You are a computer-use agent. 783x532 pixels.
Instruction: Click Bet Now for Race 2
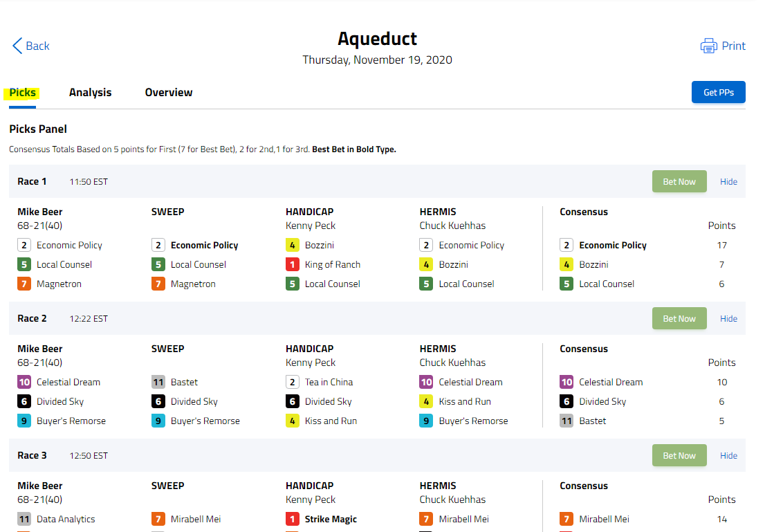(679, 318)
